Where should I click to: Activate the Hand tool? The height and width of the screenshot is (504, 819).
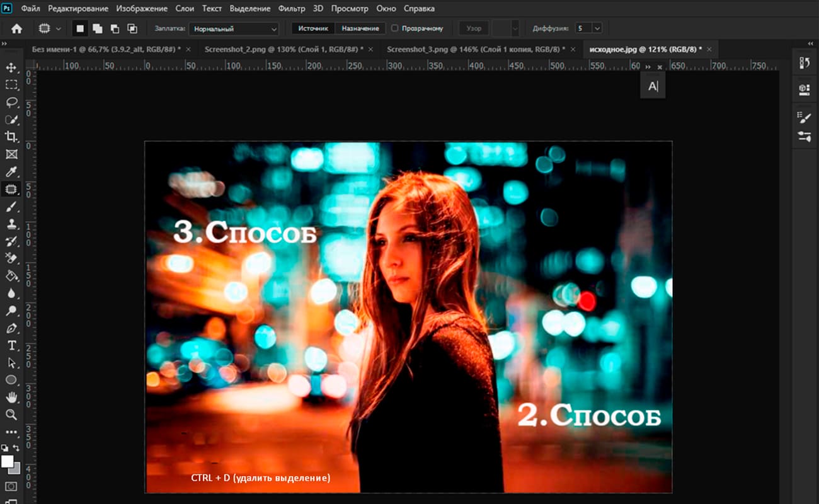[x=11, y=397]
